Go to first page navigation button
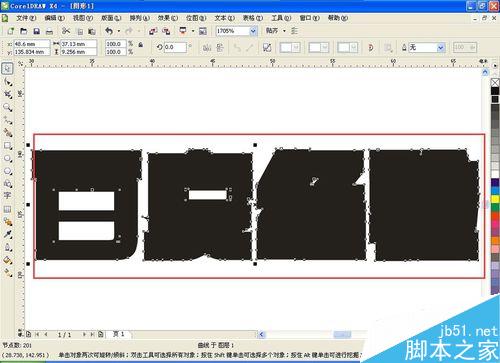This screenshot has height=363, width=500. 37,334
